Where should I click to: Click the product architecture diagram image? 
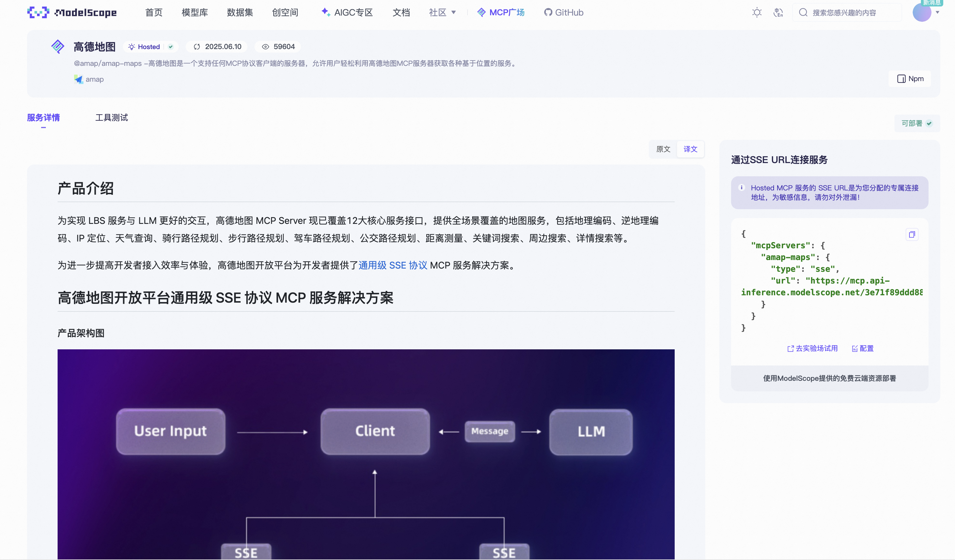tap(366, 454)
